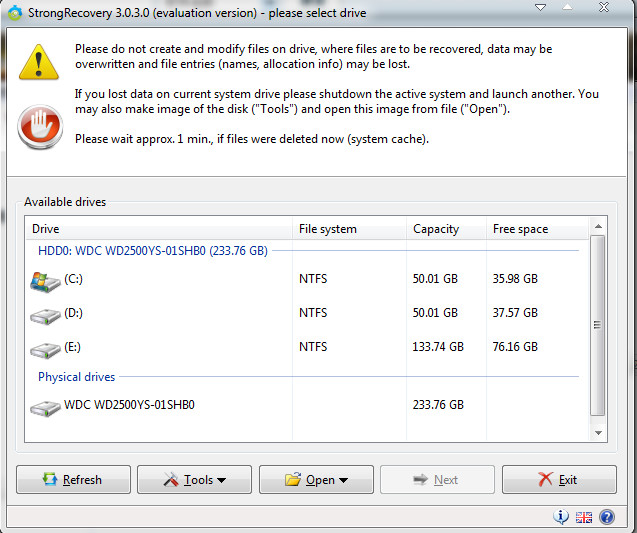Click the NTFS cell in the (E:) row
Viewport: 637px width, 533px height.
point(313,347)
